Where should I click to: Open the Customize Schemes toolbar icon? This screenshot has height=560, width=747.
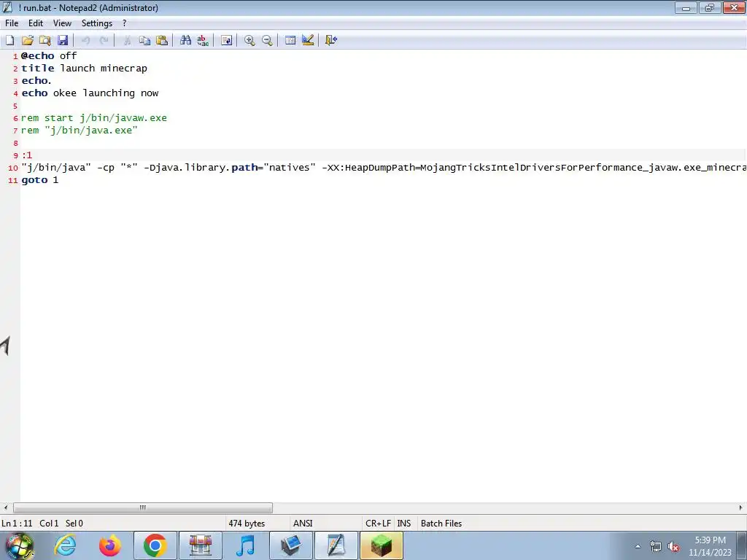308,41
